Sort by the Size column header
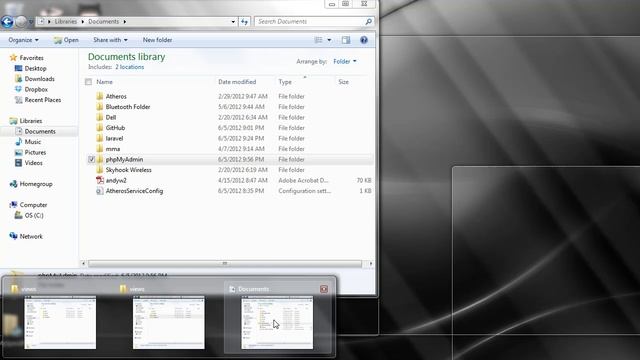640x360 pixels. (343, 82)
